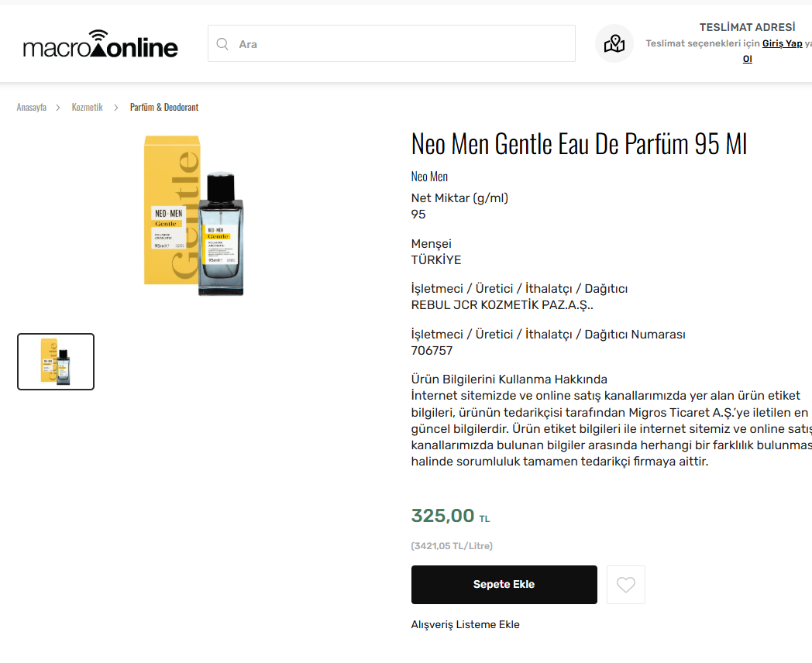Click Sepete Ekle button
812x663 pixels.
click(x=504, y=584)
